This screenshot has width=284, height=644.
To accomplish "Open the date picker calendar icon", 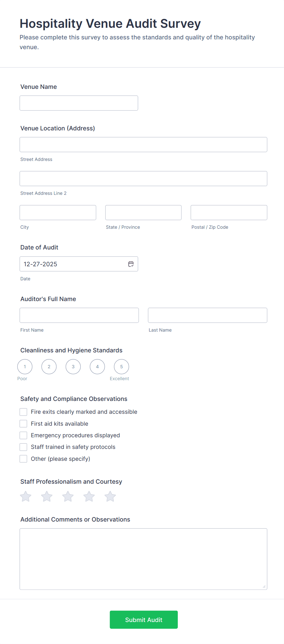I will [x=131, y=264].
